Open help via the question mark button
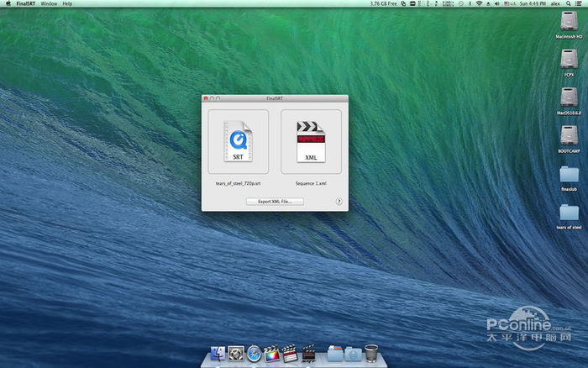This screenshot has width=588, height=368. point(339,202)
